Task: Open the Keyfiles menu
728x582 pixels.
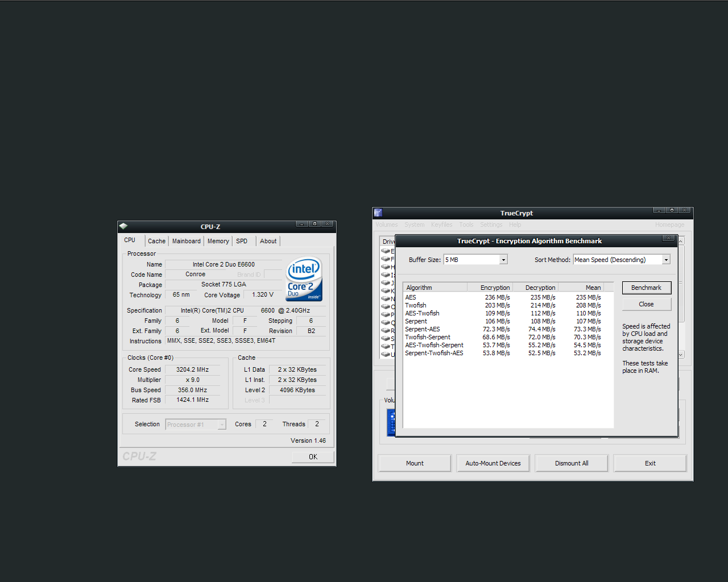Action: 442,225
